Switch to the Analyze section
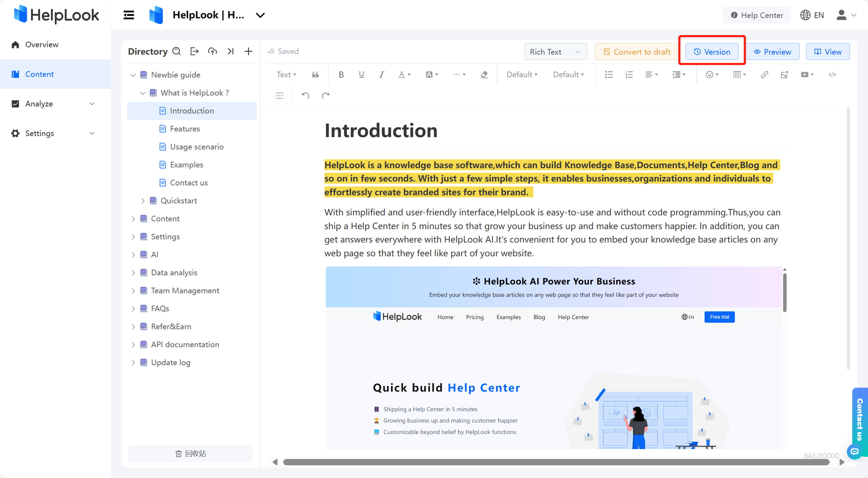Screen dimensions: 868x478 tap(39, 104)
